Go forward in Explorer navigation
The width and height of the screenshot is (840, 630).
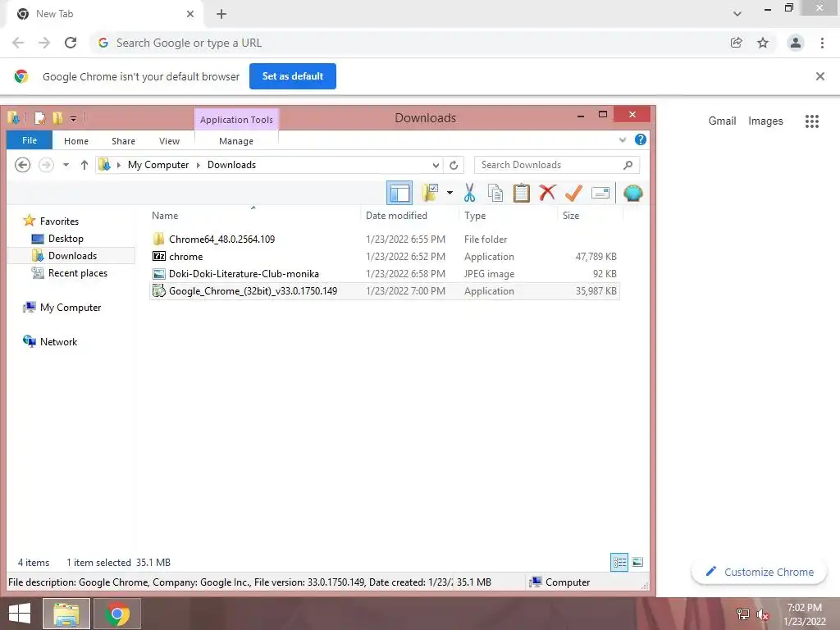click(x=46, y=164)
